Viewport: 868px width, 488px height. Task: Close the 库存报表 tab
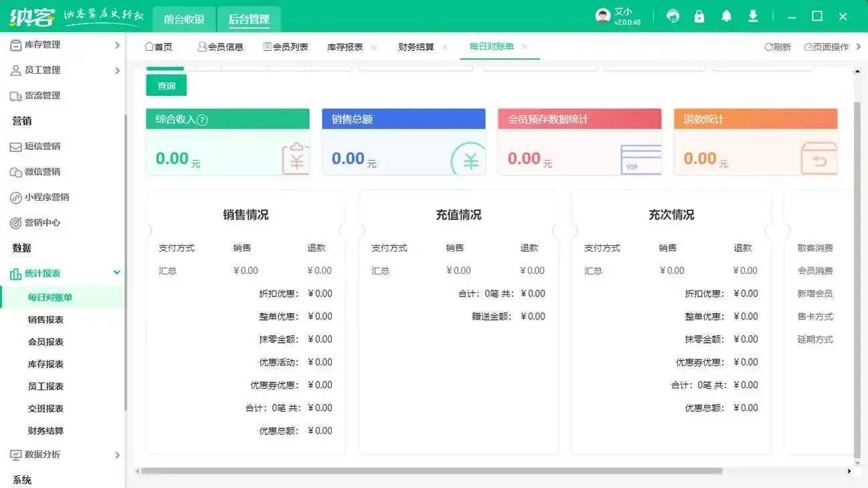click(373, 47)
